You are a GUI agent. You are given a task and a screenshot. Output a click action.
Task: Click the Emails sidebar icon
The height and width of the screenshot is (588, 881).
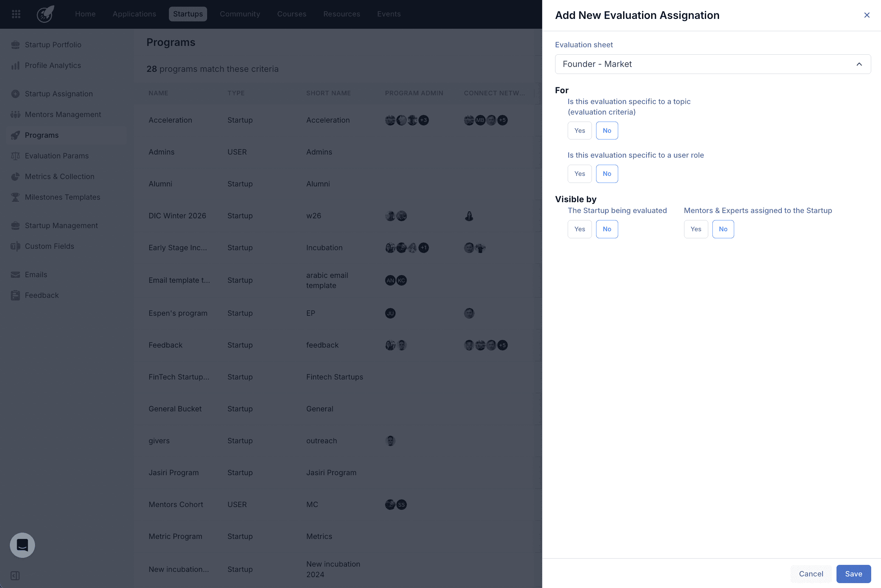coord(15,274)
